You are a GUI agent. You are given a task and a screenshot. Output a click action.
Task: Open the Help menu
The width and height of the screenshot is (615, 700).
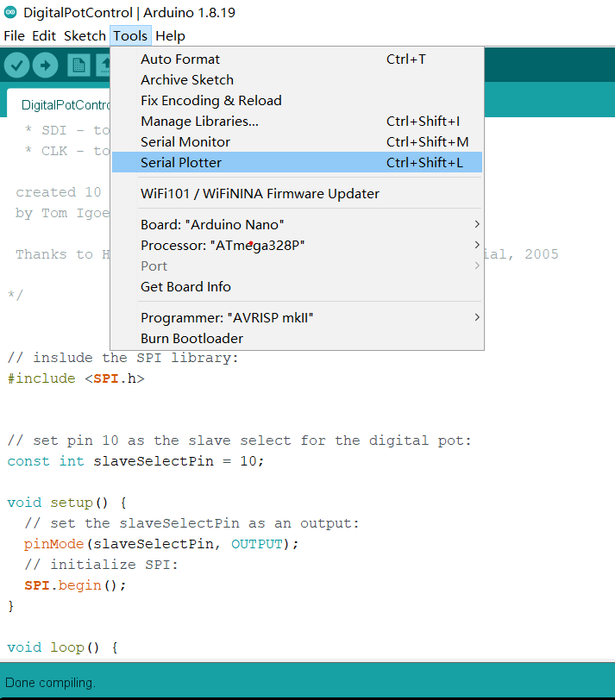coord(170,36)
